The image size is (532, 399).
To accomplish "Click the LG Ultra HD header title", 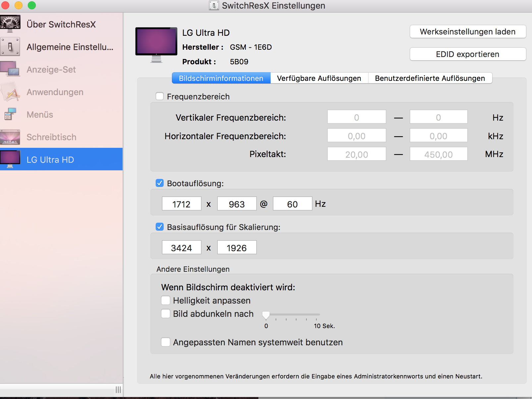I will click(206, 33).
